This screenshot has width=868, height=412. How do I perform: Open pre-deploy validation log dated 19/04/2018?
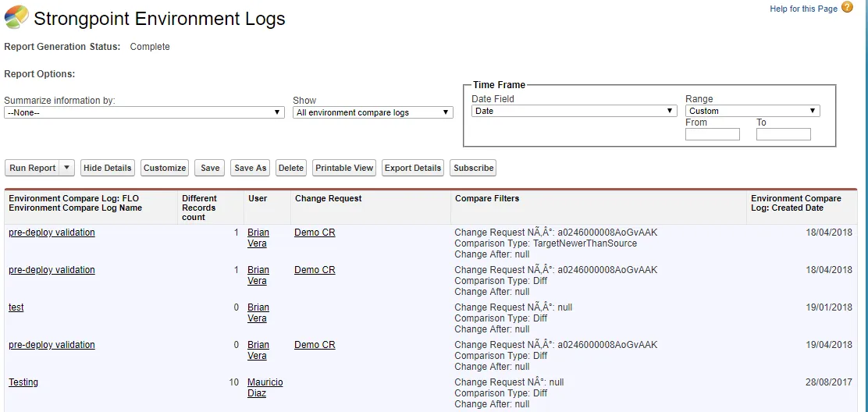(52, 345)
